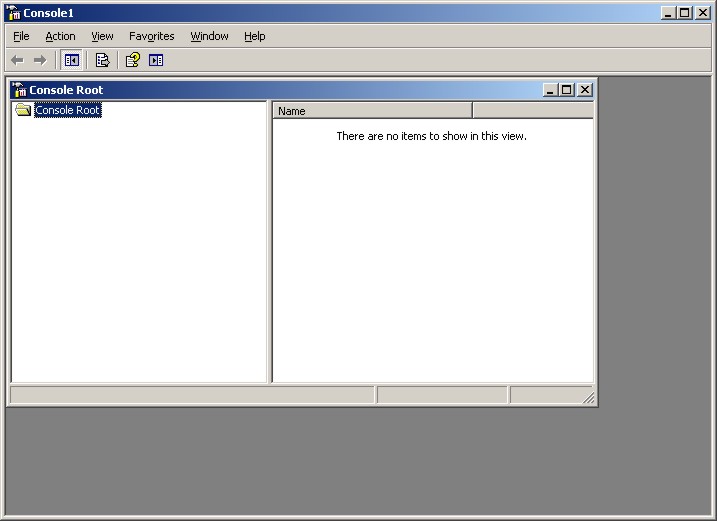Screen dimensions: 717x521
Task: Click the Console Root window resize grip
Action: pos(589,398)
